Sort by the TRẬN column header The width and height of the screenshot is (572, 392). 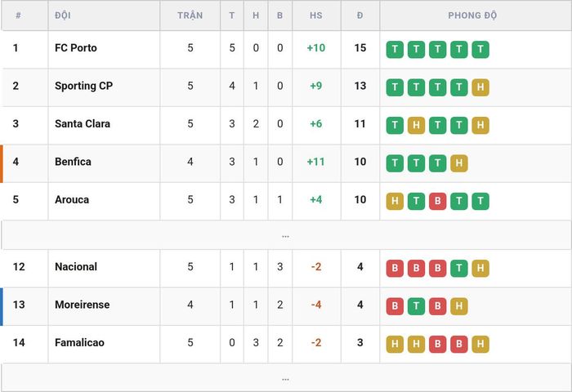click(x=190, y=16)
